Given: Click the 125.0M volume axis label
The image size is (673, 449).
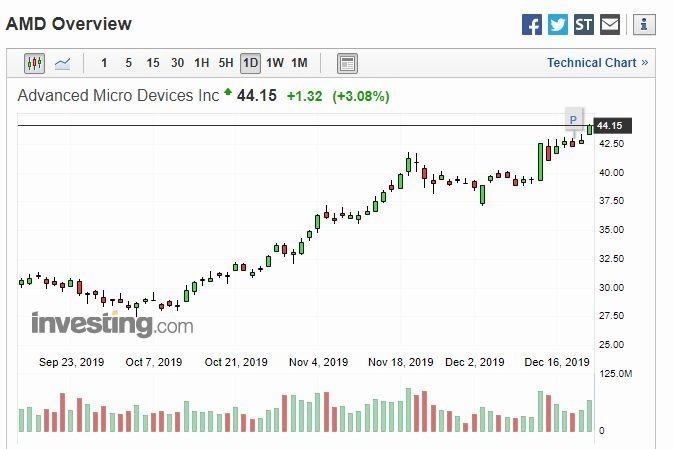Looking at the screenshot, I should click(615, 373).
